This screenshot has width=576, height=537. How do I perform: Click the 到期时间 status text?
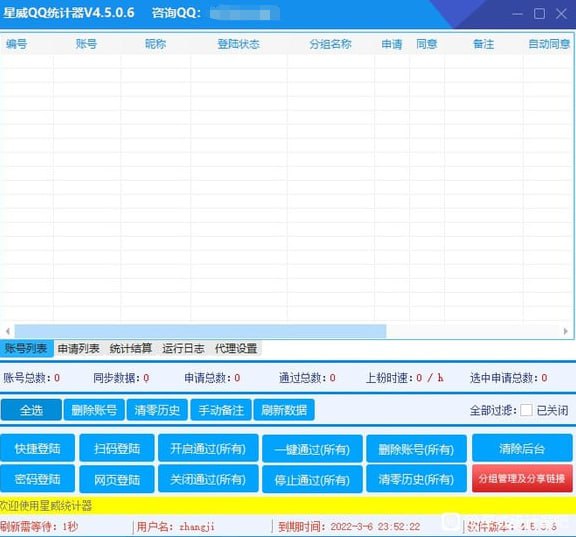coord(349,527)
